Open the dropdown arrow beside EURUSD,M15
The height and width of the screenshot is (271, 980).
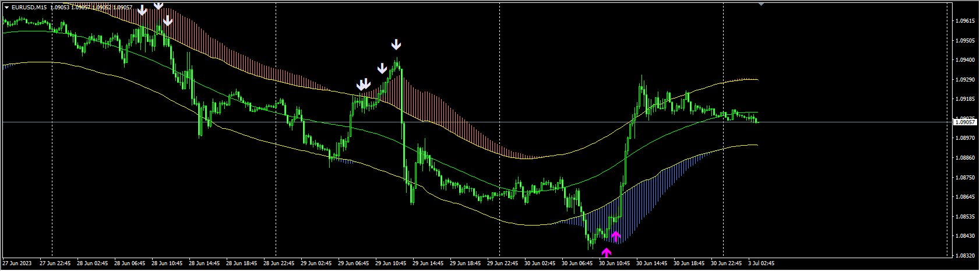pos(6,8)
